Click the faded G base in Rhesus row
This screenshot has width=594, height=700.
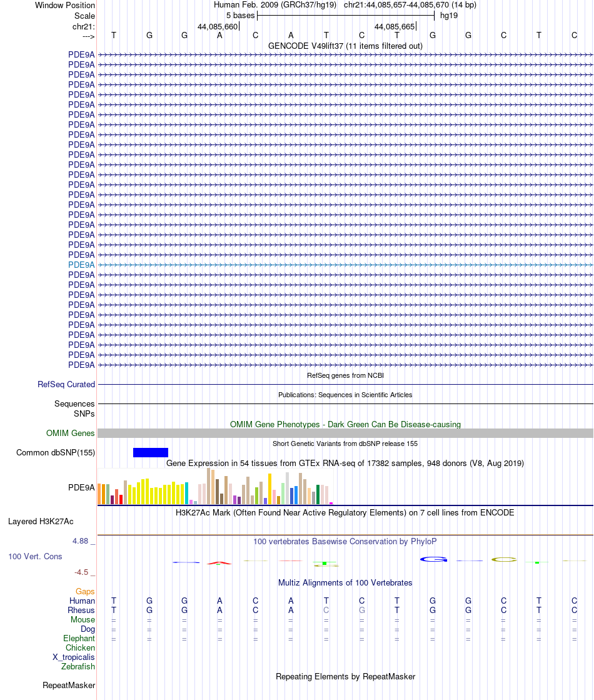(361, 611)
